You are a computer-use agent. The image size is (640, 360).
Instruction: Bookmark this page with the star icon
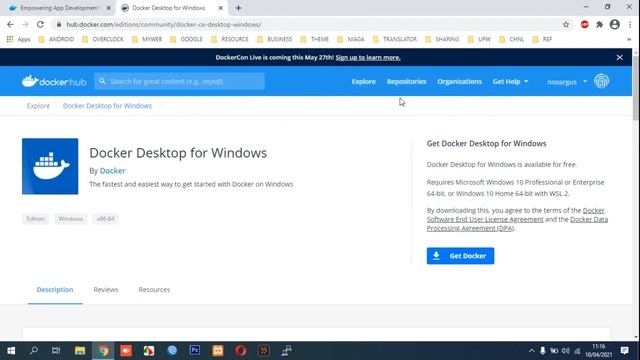click(x=566, y=24)
